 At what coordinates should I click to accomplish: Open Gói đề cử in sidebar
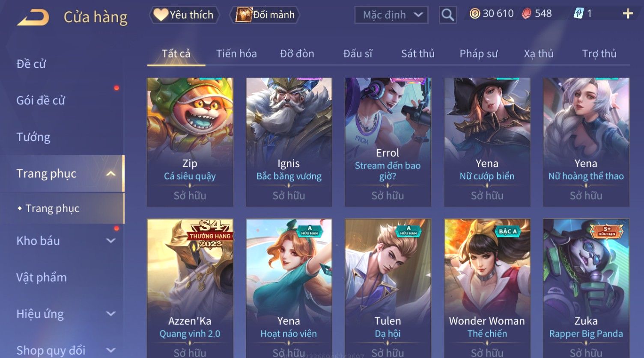(41, 101)
